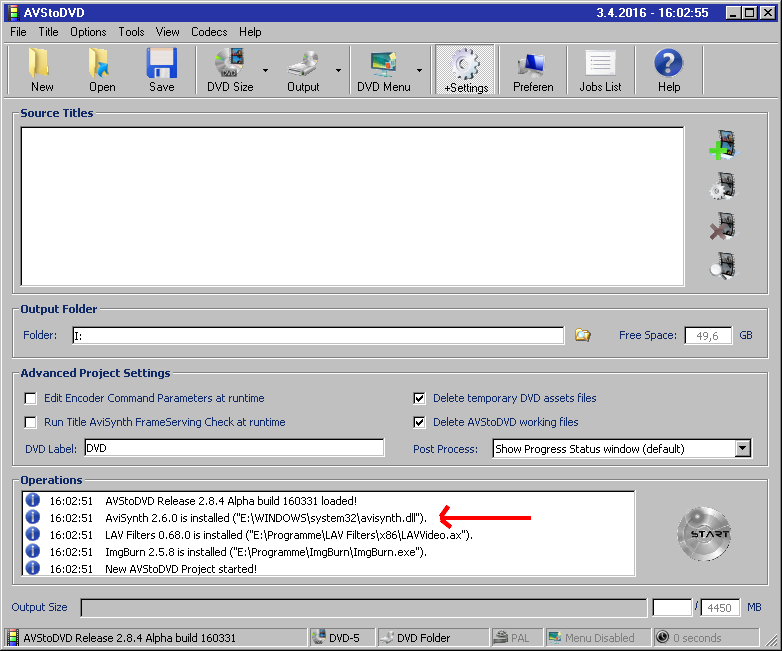Maximize the AVStoDVD window
The image size is (782, 651).
click(749, 12)
